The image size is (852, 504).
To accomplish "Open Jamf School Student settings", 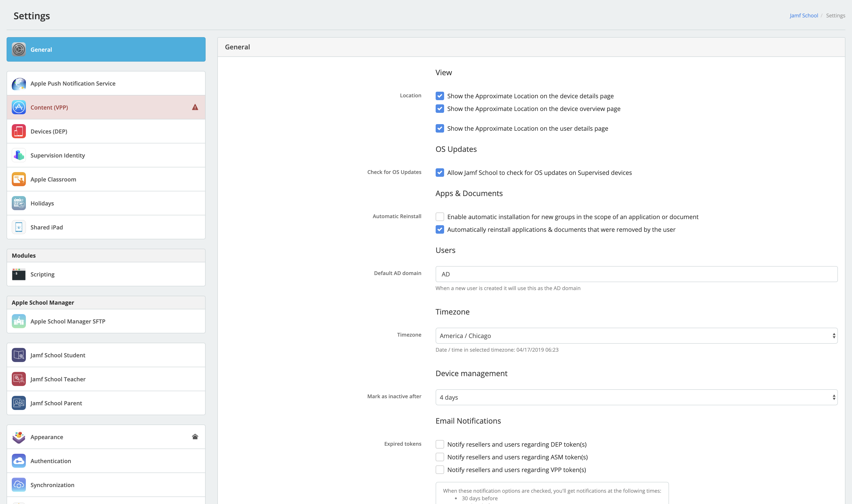I will pyautogui.click(x=106, y=355).
